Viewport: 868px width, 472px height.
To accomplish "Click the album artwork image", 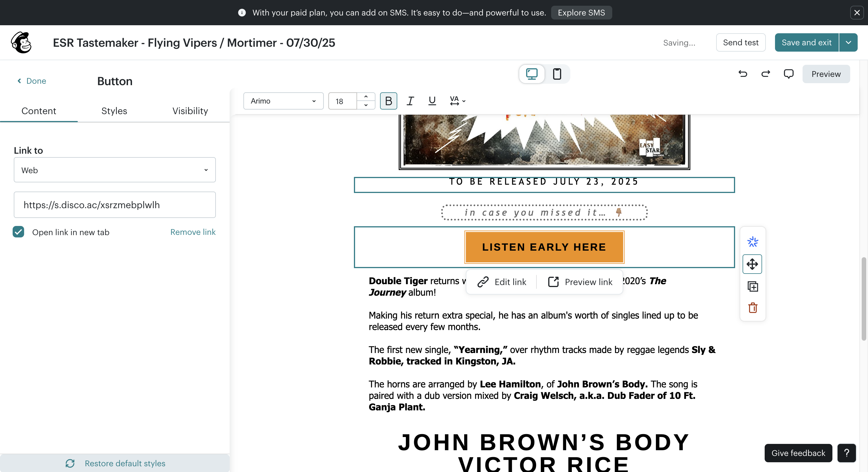I will coord(544,141).
